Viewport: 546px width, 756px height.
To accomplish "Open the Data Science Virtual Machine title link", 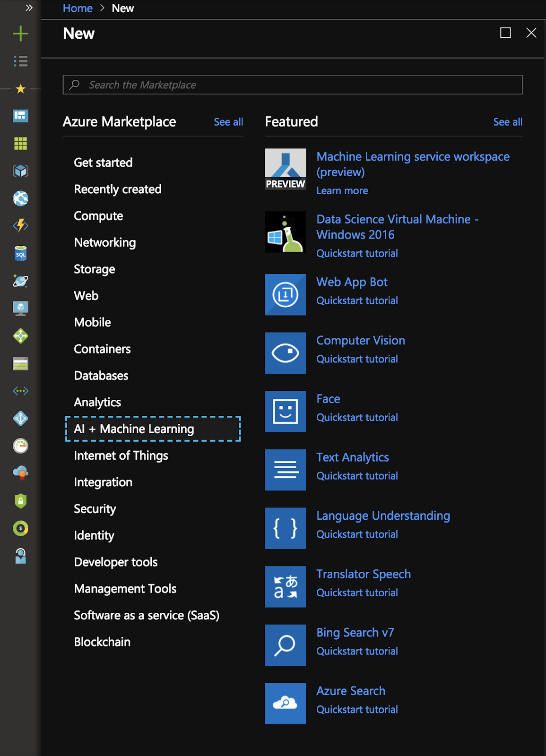I will click(x=398, y=227).
